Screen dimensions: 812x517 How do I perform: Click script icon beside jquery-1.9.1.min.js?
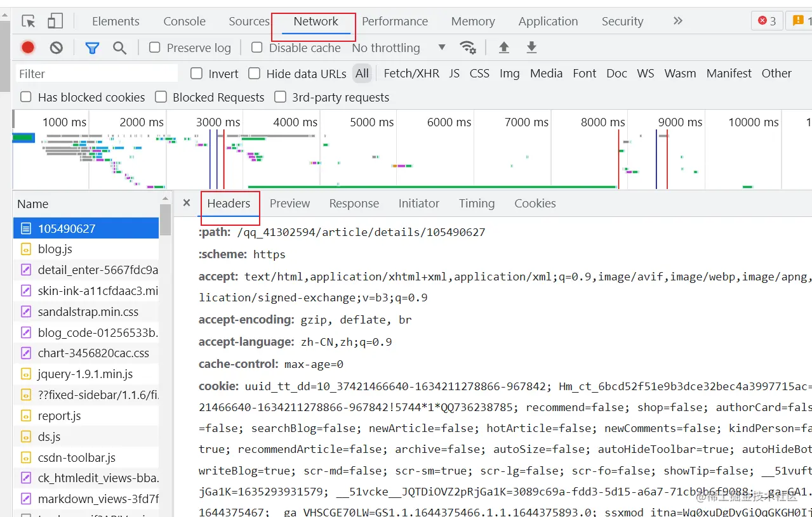coord(26,374)
